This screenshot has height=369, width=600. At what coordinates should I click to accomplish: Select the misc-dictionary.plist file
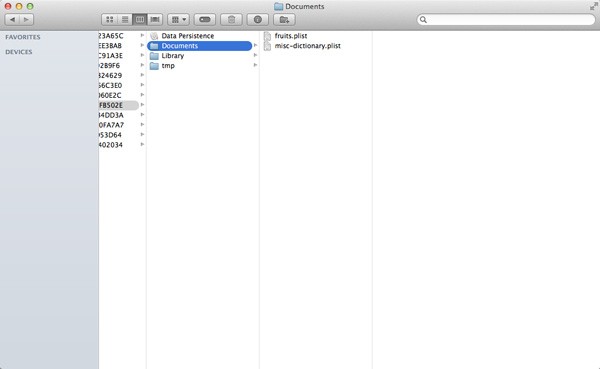[308, 46]
